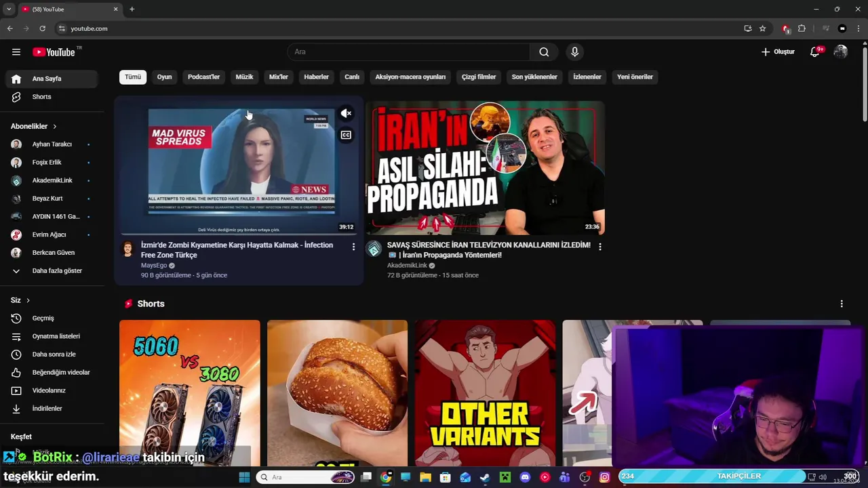Select the Tümü filter chip
Image resolution: width=868 pixels, height=488 pixels.
(x=133, y=77)
